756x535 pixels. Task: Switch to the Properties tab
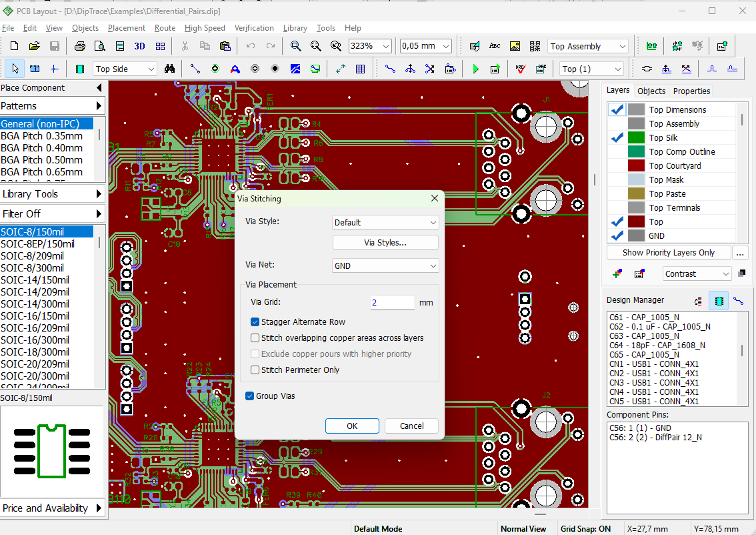[x=691, y=91]
